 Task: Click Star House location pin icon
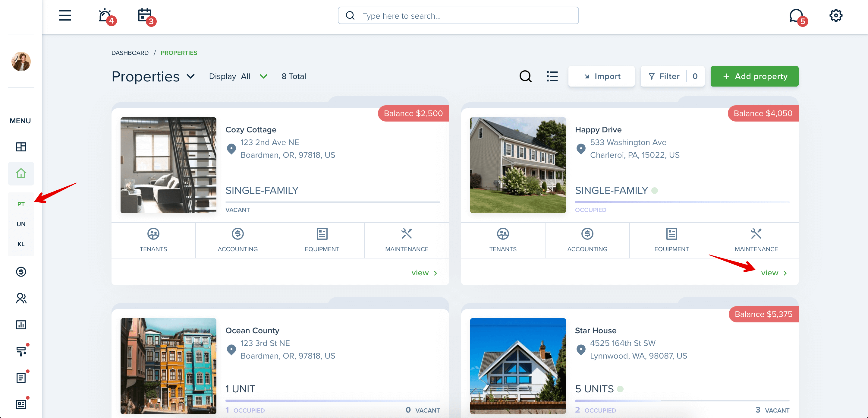(581, 350)
